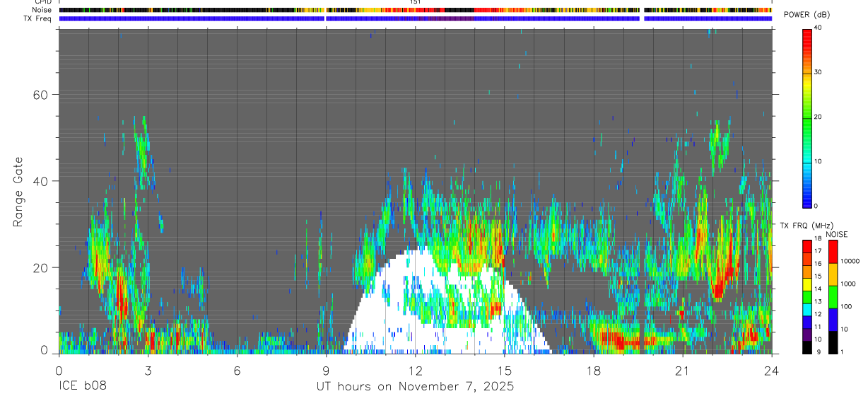Image resolution: width=868 pixels, height=401 pixels.
Task: Click the 'TX Freq' row label at top left
Action: click(x=37, y=18)
